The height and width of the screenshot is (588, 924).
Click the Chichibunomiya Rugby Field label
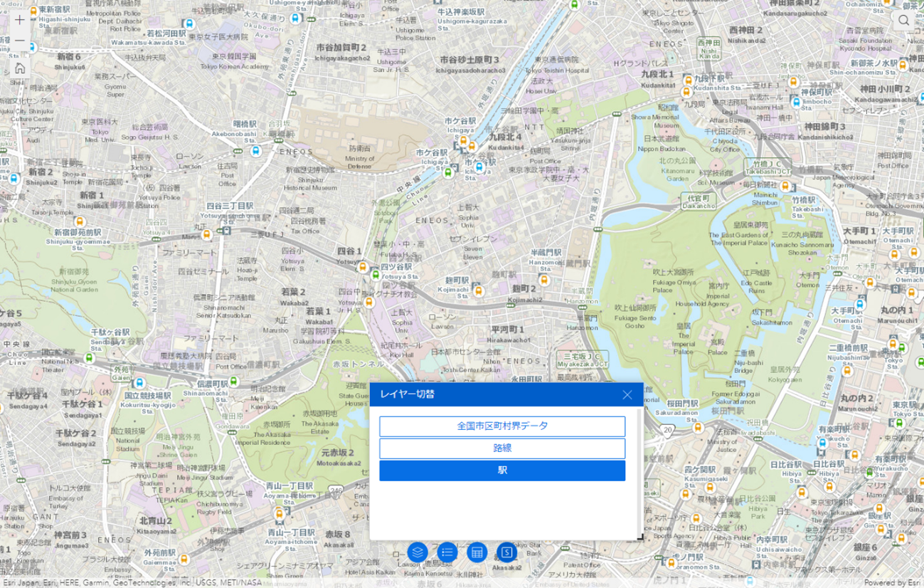click(x=220, y=508)
